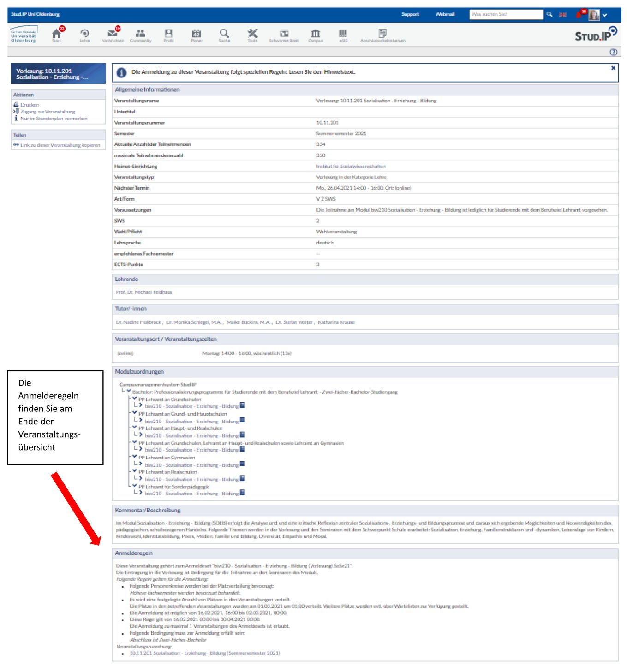The image size is (633, 672).
Task: Open module book icon under PP Lehramt an Realschulen
Action: point(242,478)
